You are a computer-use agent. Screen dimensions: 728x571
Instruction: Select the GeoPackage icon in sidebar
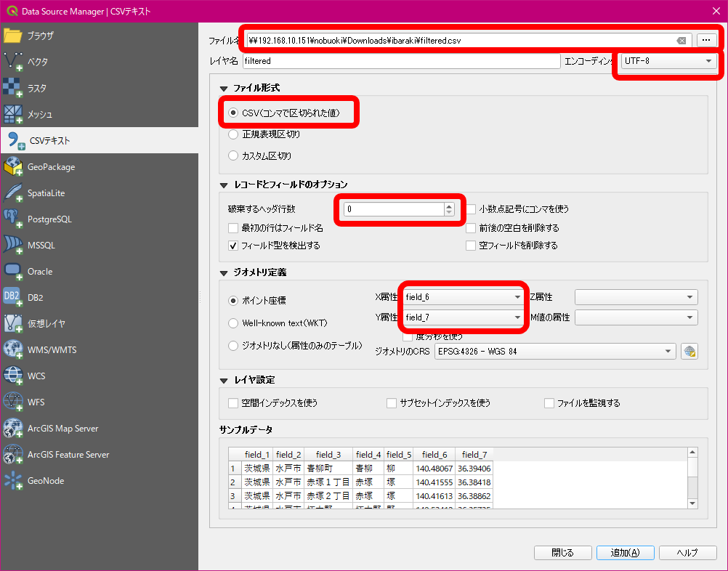click(14, 166)
